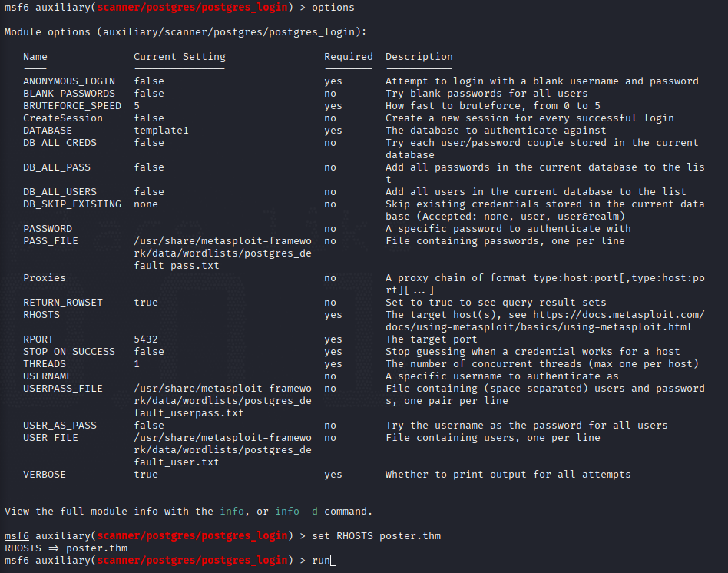Click the 'run' command at prompt
This screenshot has width=728, height=573.
tap(321, 561)
